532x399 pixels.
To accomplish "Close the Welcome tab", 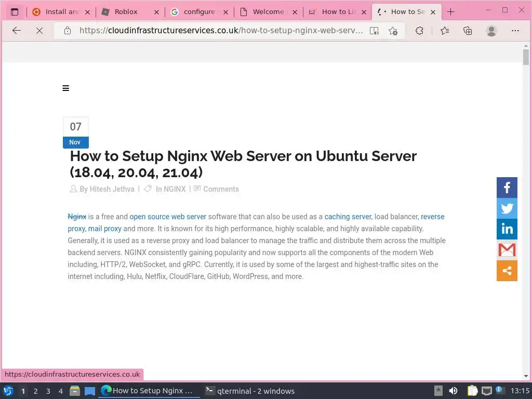I will [295, 12].
